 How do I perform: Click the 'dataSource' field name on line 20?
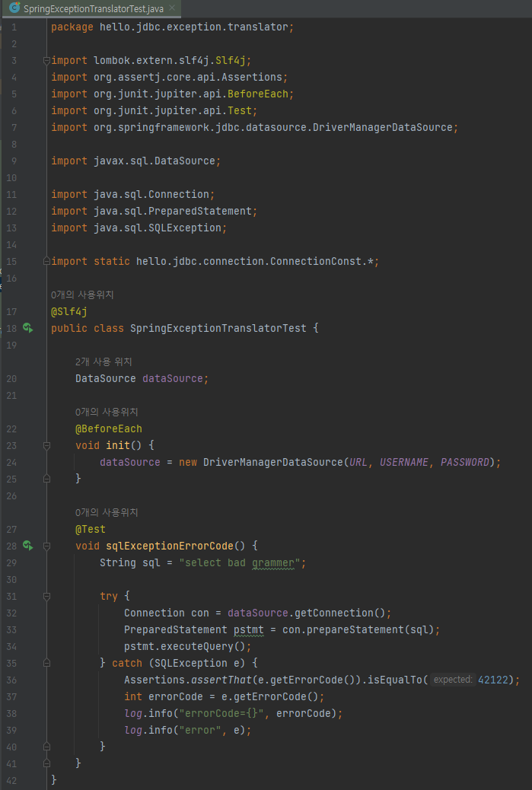(172, 378)
